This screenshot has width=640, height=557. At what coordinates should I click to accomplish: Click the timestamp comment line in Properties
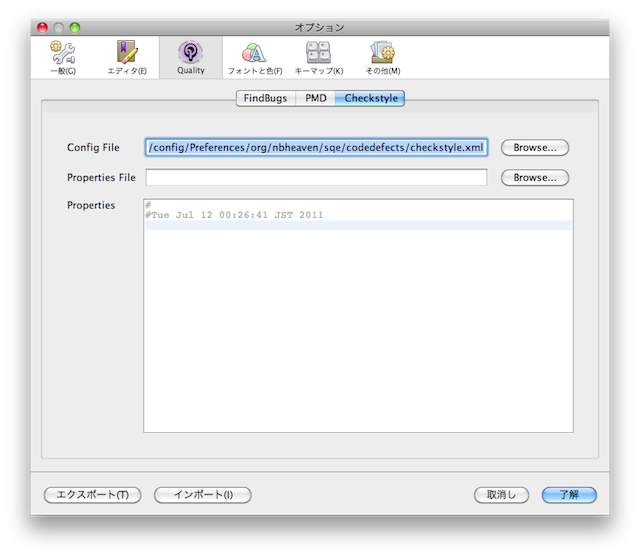(x=235, y=215)
